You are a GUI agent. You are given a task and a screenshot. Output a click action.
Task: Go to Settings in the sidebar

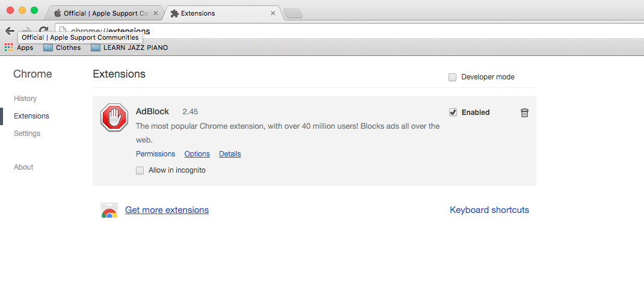(x=27, y=134)
